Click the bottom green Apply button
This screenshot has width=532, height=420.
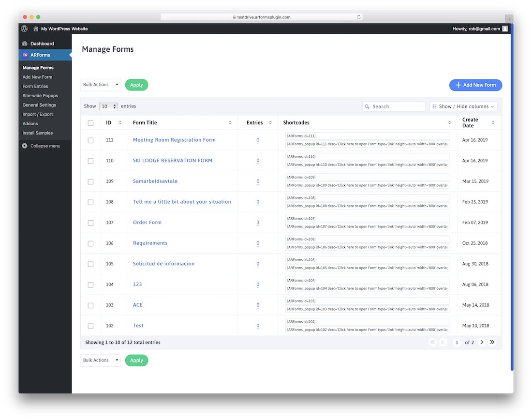136,360
